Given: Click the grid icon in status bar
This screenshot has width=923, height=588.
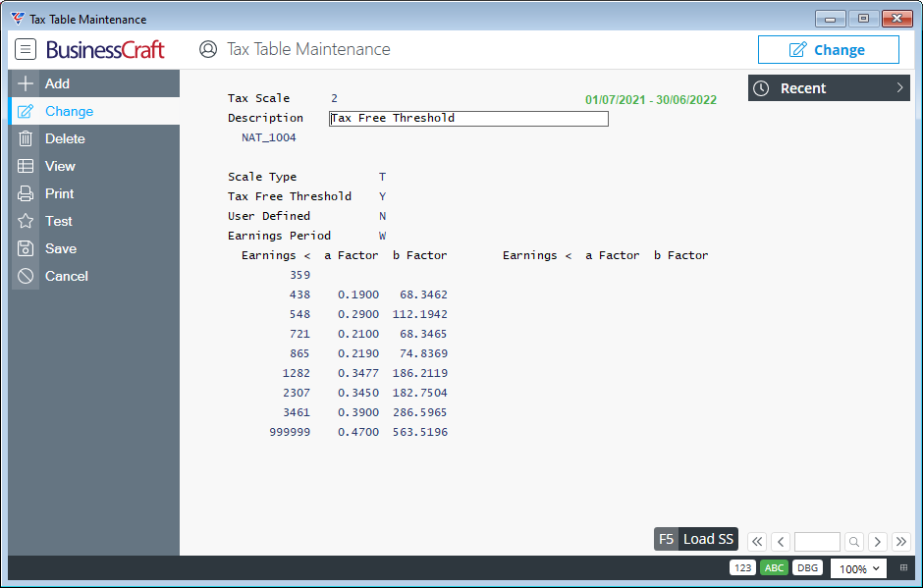Looking at the screenshot, I should point(903,568).
